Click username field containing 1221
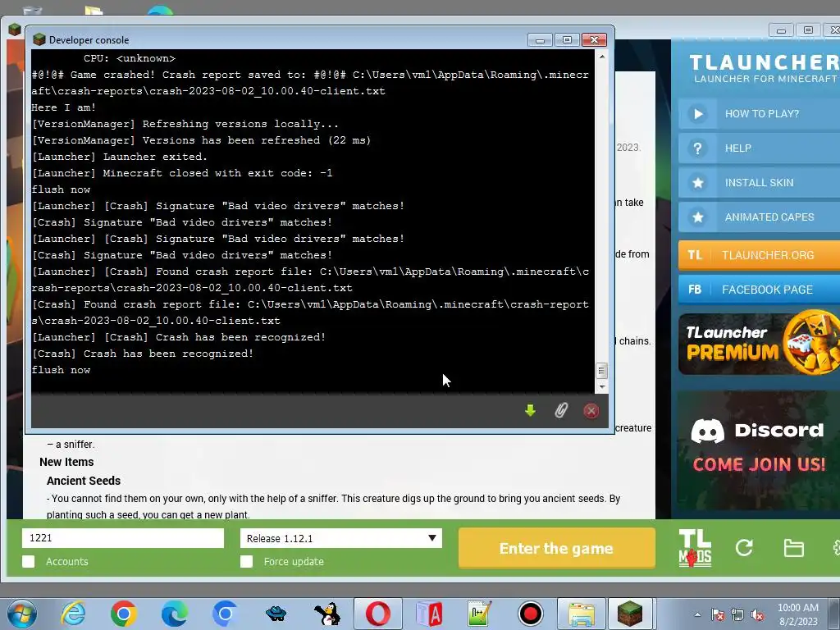This screenshot has width=840, height=630. pos(123,538)
